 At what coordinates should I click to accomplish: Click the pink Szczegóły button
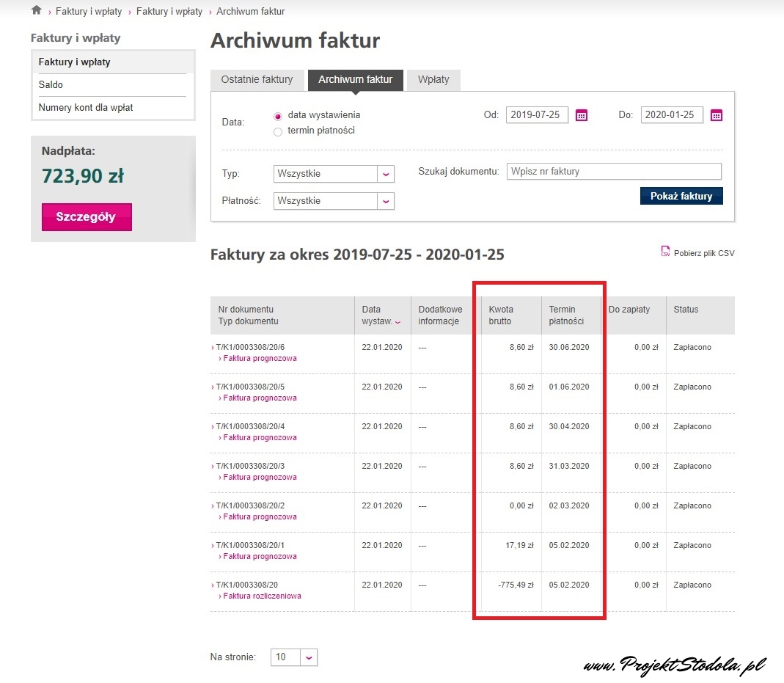click(x=87, y=217)
